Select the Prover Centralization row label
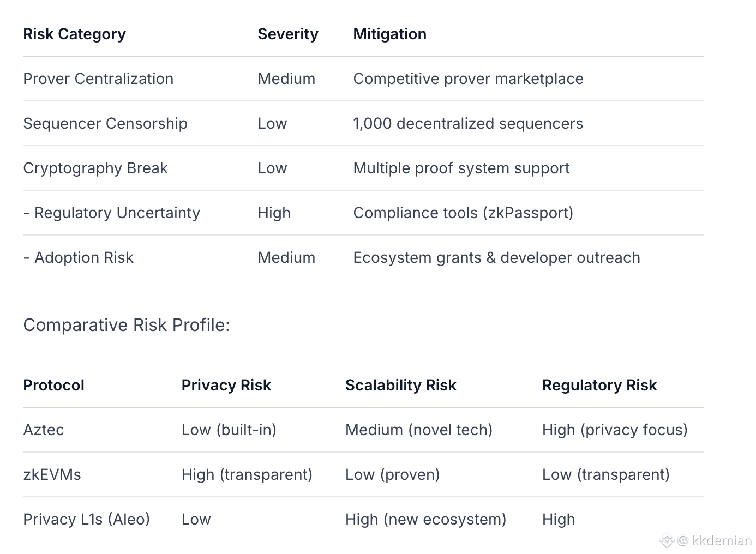Viewport: 756px width, 554px height. click(98, 79)
